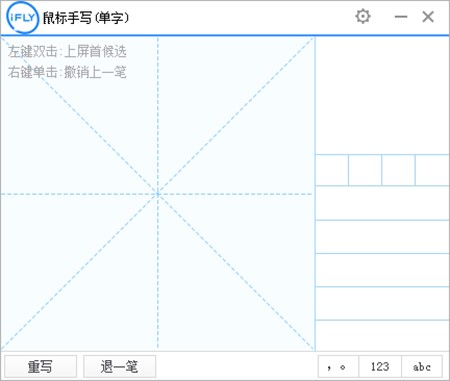
Task: Close the handwriting input window
Action: point(428,16)
